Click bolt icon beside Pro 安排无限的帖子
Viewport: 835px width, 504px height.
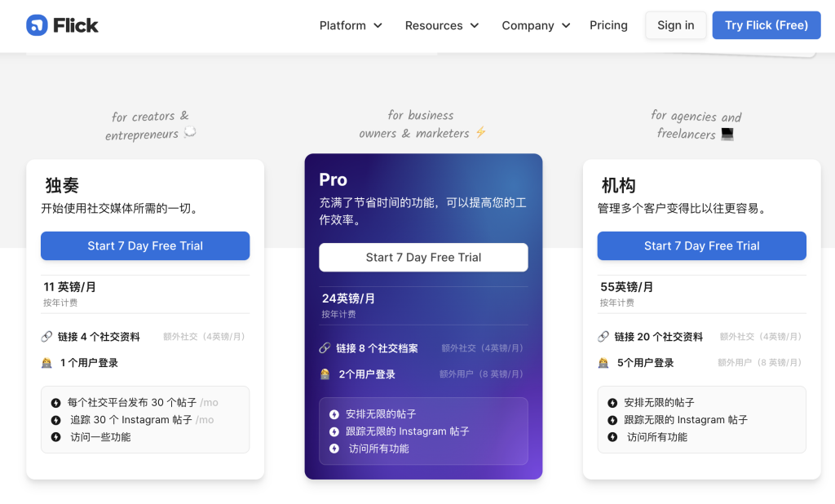coord(334,414)
